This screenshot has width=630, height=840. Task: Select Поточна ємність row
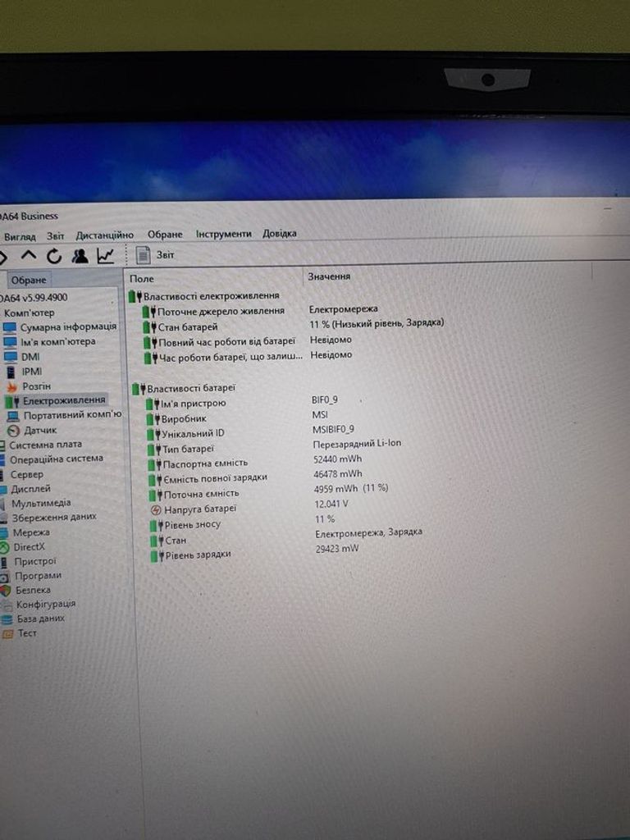point(269,492)
